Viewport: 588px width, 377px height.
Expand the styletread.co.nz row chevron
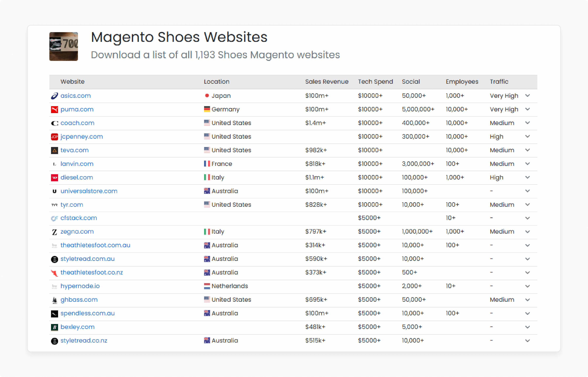pyautogui.click(x=527, y=341)
